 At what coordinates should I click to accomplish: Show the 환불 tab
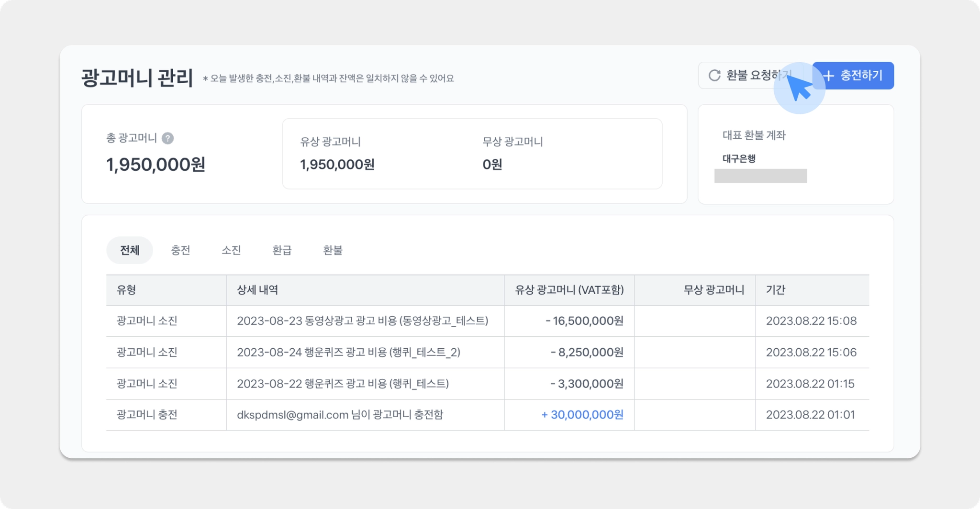click(x=333, y=250)
